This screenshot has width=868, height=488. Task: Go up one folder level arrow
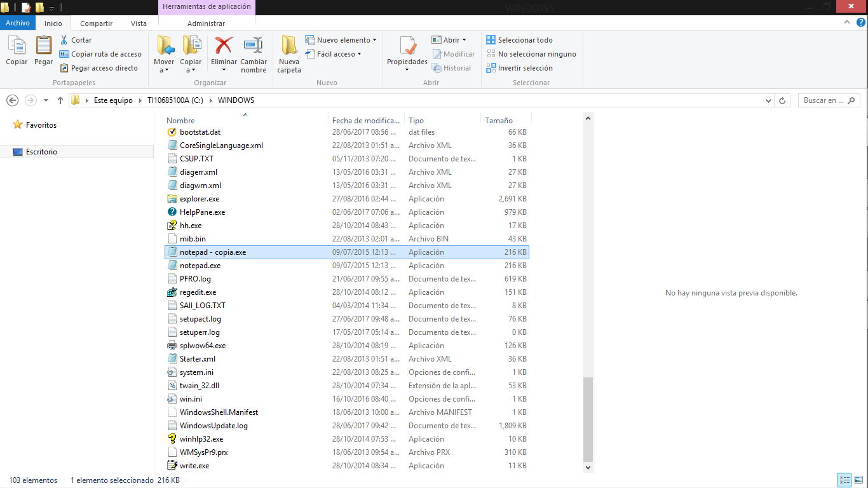click(x=60, y=100)
